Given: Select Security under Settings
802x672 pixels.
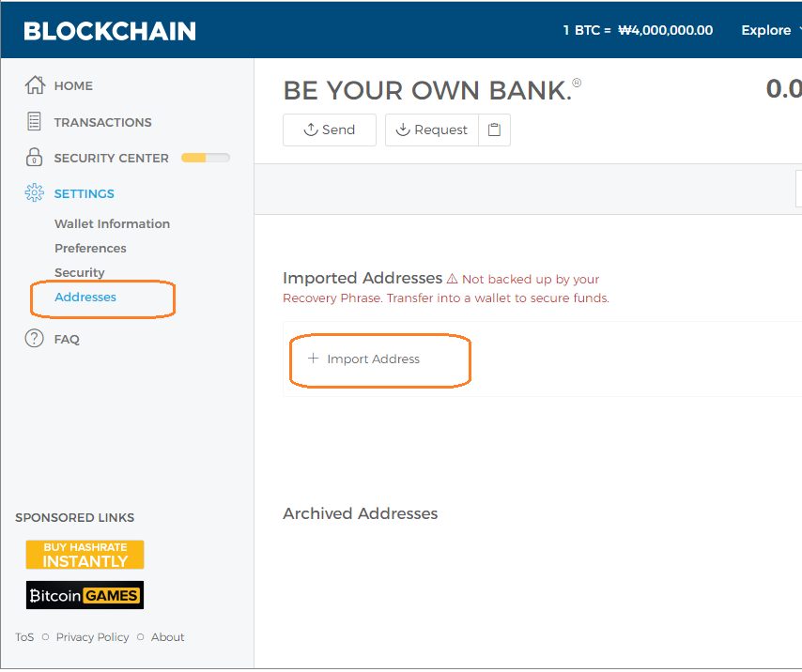Looking at the screenshot, I should (80, 272).
